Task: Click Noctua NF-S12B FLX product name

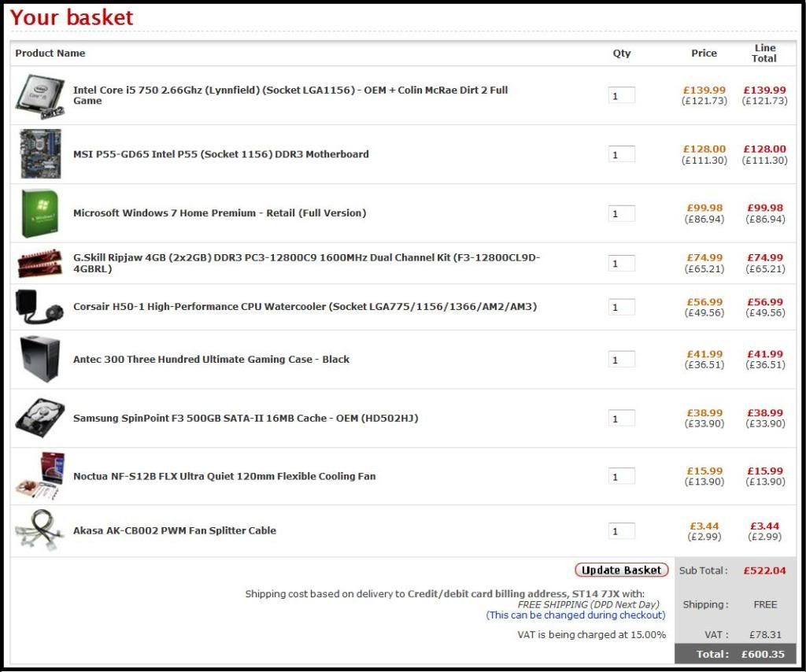Action: click(x=224, y=476)
